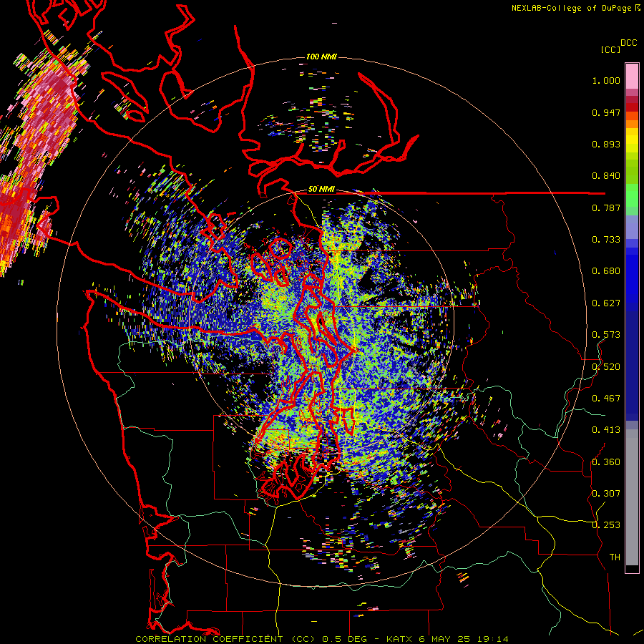
Task: Click the 0.787 color scale value
Action: (x=606, y=208)
